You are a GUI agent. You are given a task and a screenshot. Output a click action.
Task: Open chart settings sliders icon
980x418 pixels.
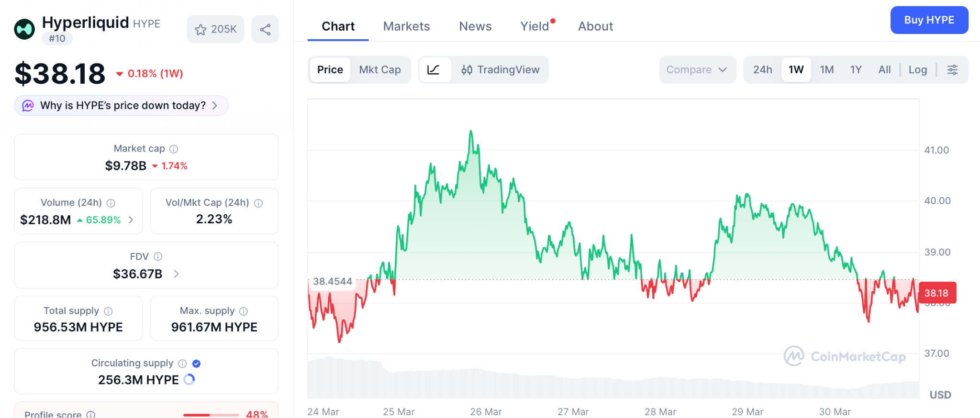tap(952, 70)
